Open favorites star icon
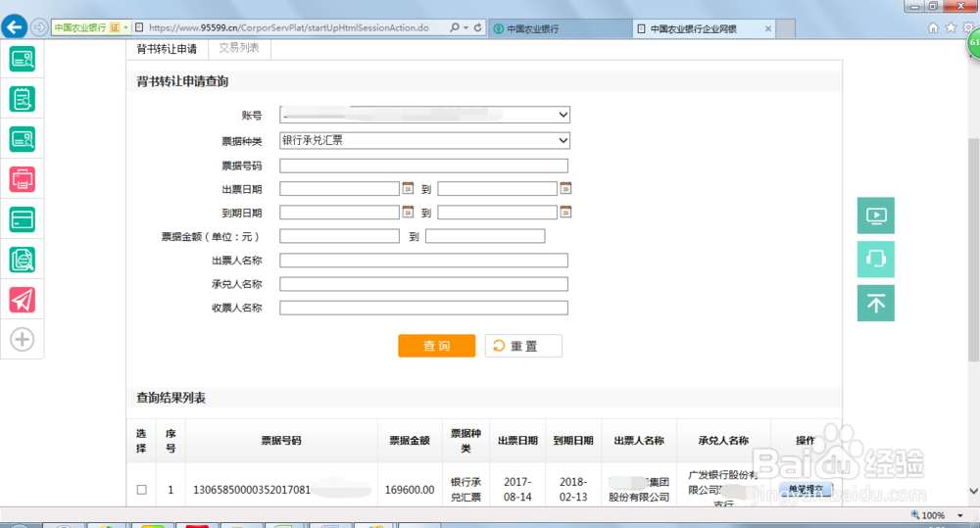 click(x=951, y=28)
